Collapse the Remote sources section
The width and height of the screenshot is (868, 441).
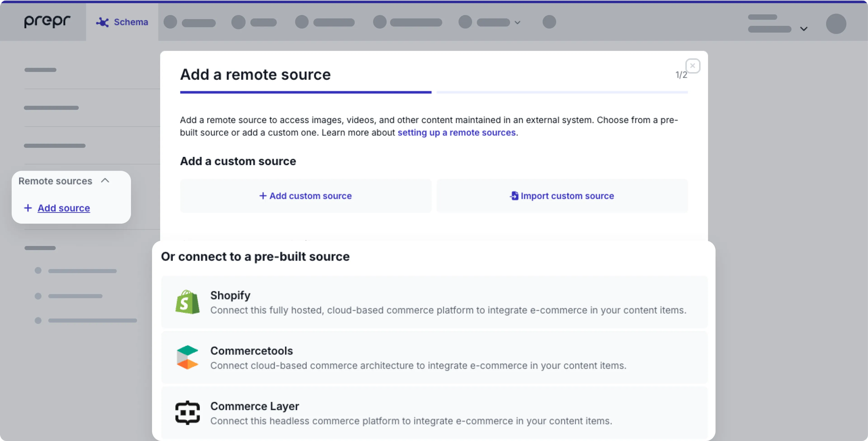[105, 181]
